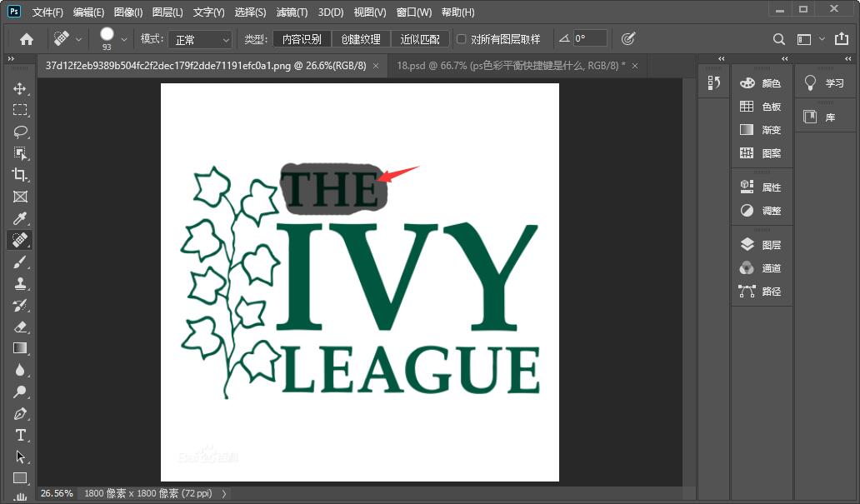Select the Rectangular Marquee tool
The image size is (860, 504).
point(20,110)
